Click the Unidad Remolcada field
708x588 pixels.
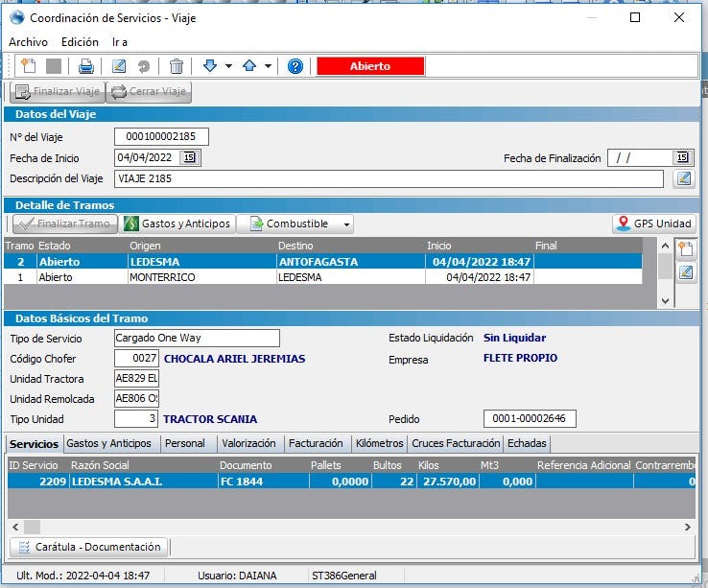click(x=136, y=398)
